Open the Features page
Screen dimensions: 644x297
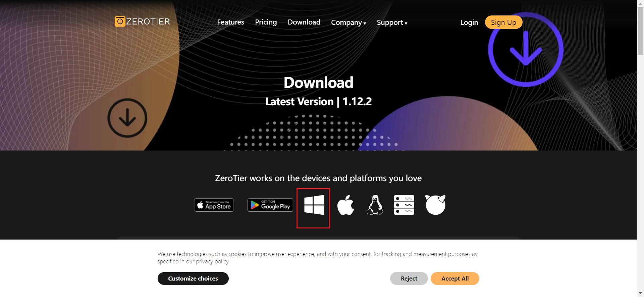(230, 22)
